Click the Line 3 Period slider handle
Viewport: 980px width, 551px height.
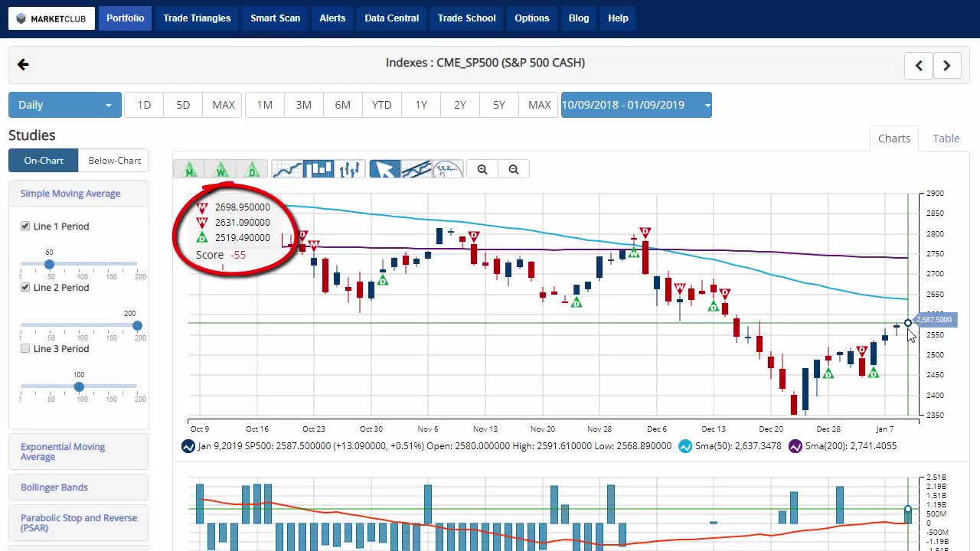(79, 386)
